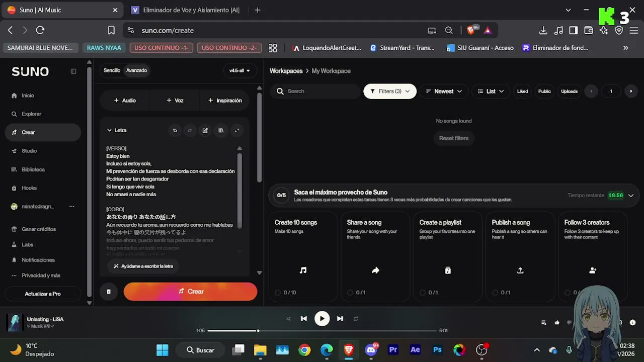Redo the lyric edit
Screen dimensions: 644x362
(x=190, y=130)
